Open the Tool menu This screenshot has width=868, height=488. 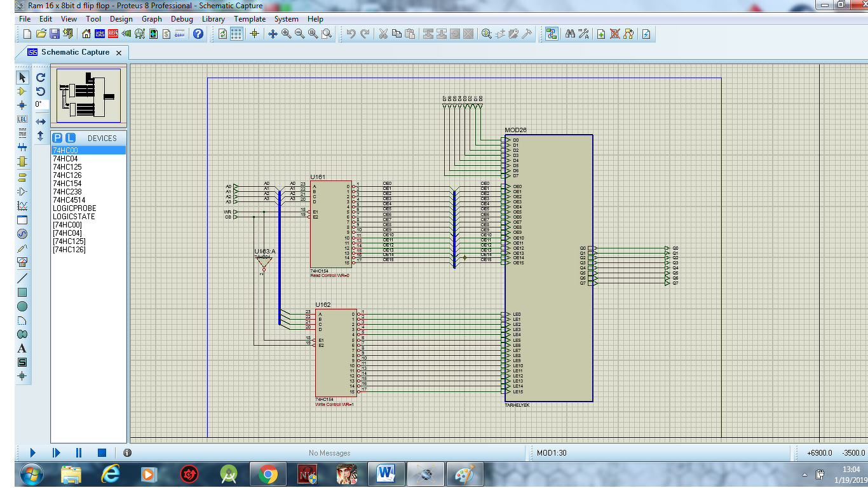(x=93, y=19)
